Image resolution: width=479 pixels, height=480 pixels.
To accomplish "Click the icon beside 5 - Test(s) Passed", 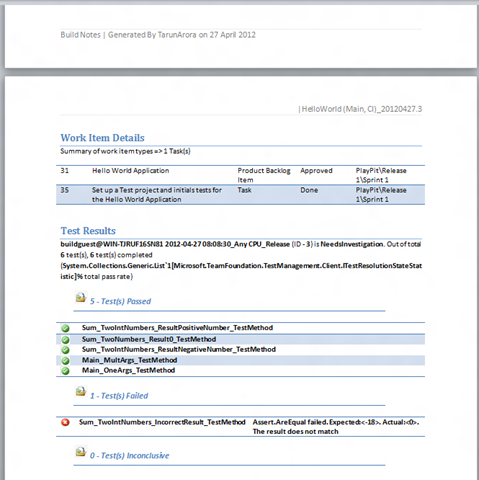I will pos(81,297).
